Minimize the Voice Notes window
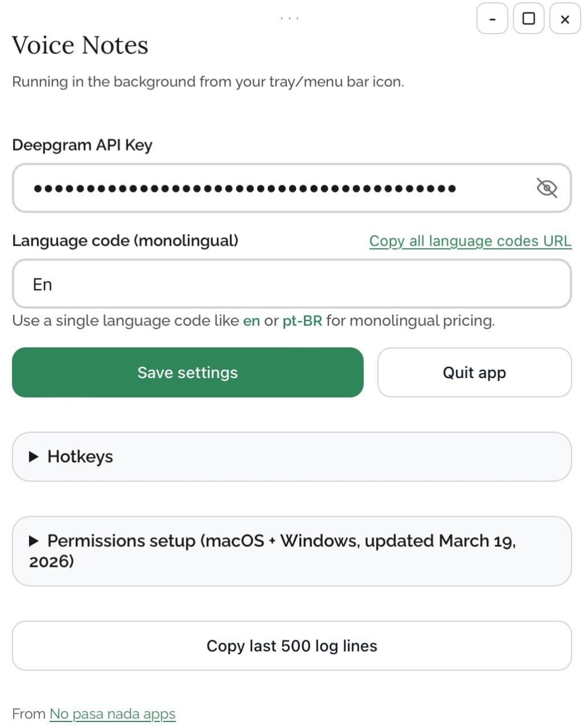The width and height of the screenshot is (588, 726). pyautogui.click(x=492, y=19)
